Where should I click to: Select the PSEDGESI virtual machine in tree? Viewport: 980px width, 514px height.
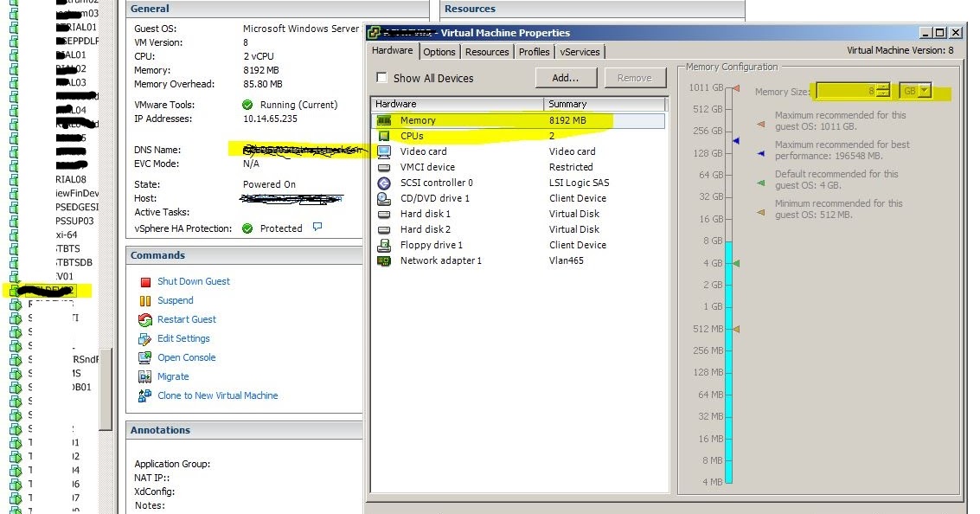click(x=77, y=207)
